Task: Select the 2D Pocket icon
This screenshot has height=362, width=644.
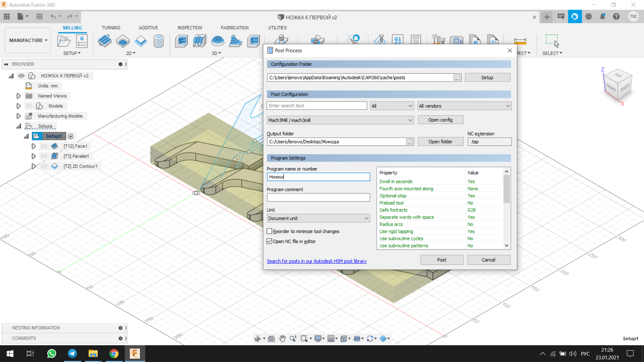Action: coord(123,41)
